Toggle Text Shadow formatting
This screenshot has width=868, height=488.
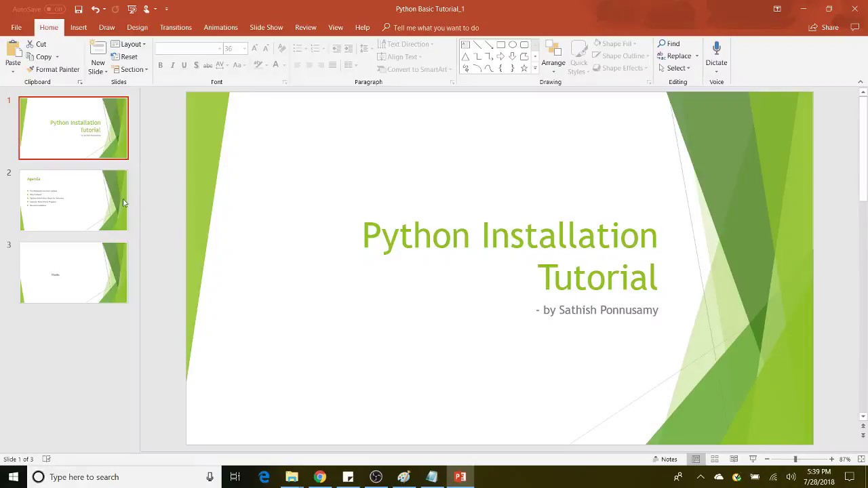click(x=196, y=65)
